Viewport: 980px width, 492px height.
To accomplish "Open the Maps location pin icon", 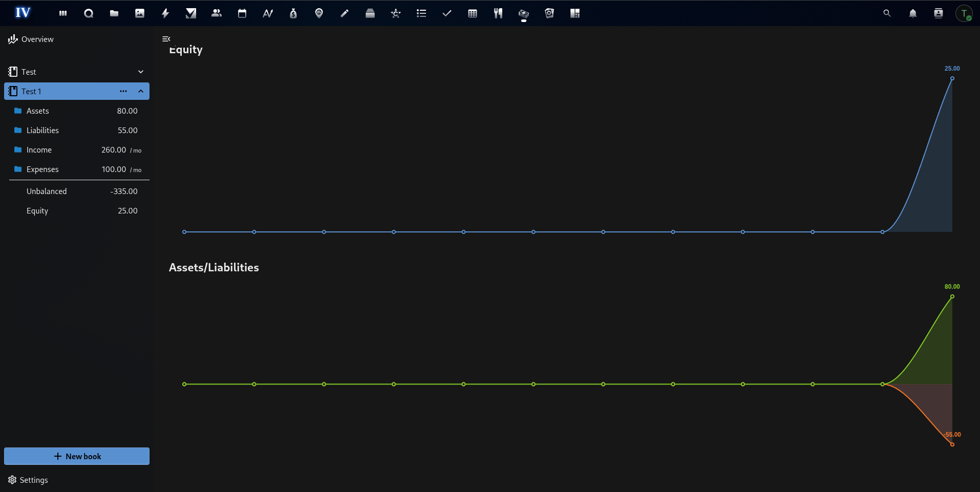I will (x=318, y=13).
